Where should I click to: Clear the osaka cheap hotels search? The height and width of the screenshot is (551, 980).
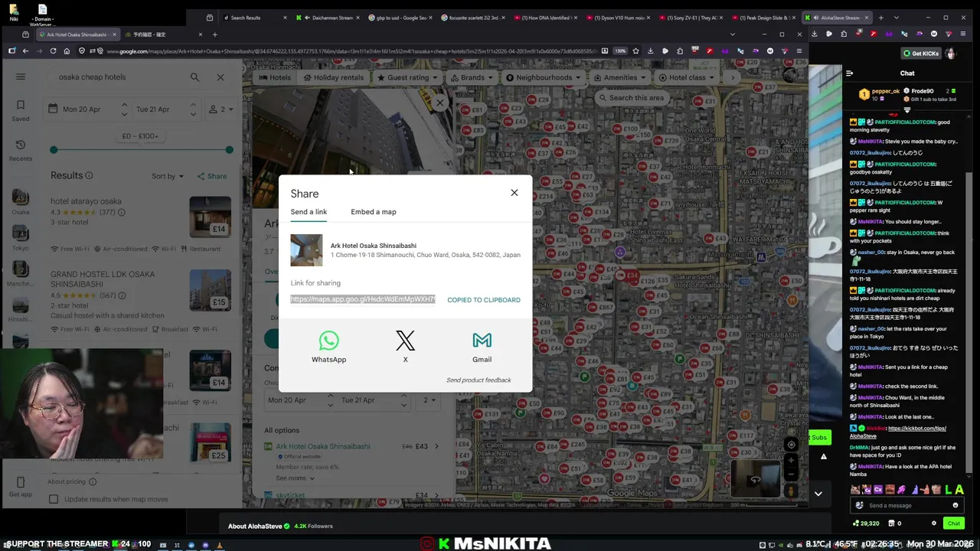pyautogui.click(x=220, y=77)
